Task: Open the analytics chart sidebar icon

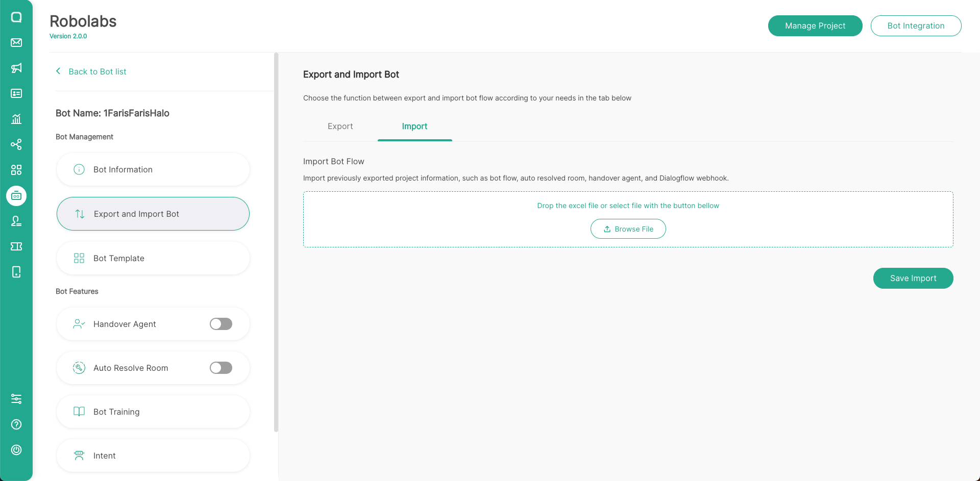Action: 16,119
